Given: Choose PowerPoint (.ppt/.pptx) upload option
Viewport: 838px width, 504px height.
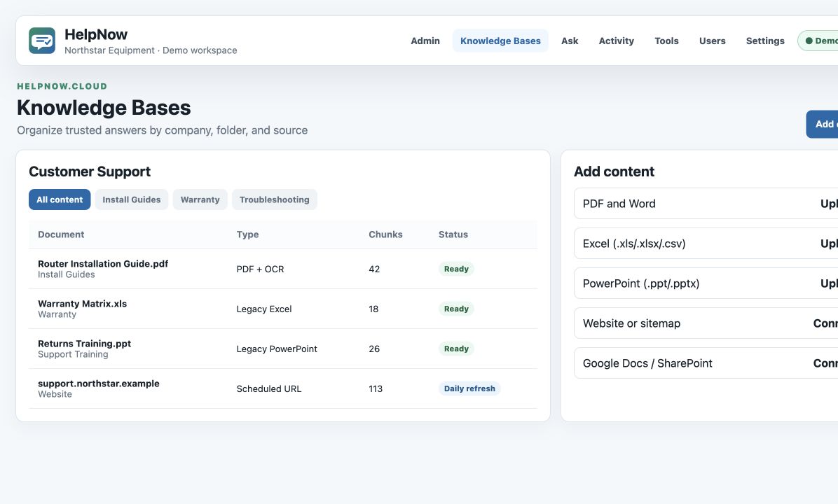Looking at the screenshot, I should tap(706, 283).
